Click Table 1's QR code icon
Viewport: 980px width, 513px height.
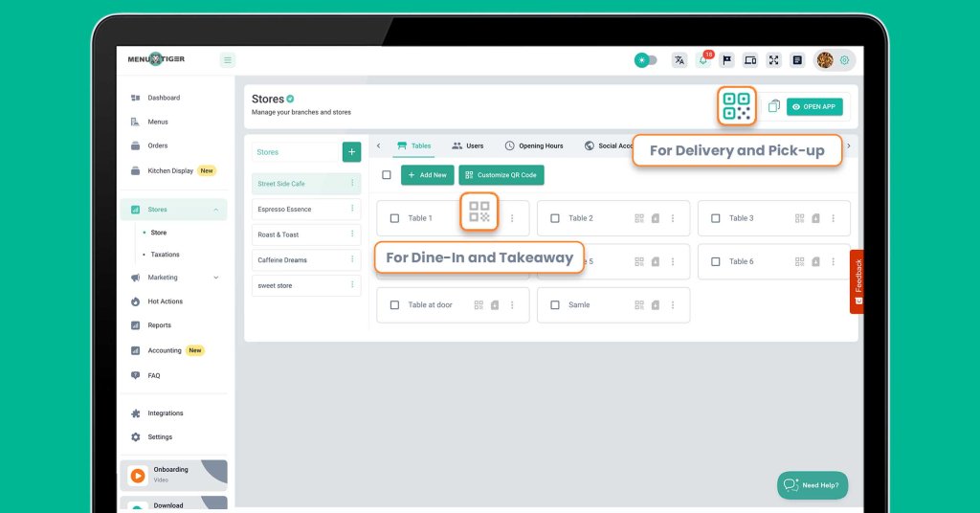click(479, 212)
